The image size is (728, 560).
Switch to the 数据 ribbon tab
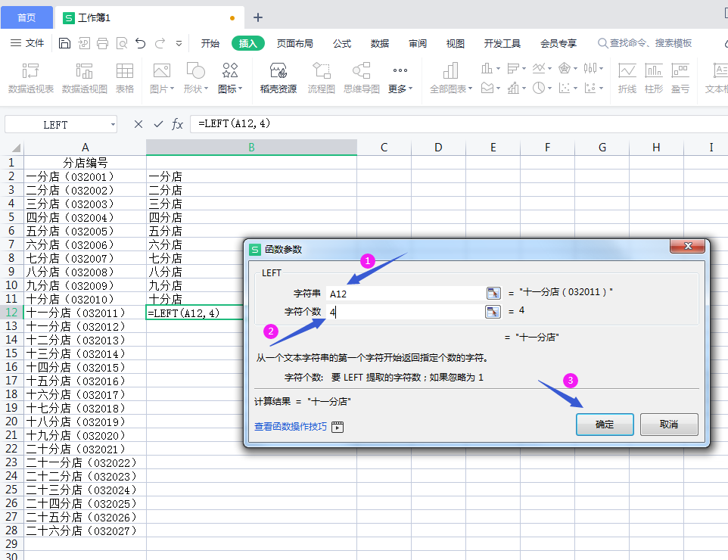tap(380, 44)
